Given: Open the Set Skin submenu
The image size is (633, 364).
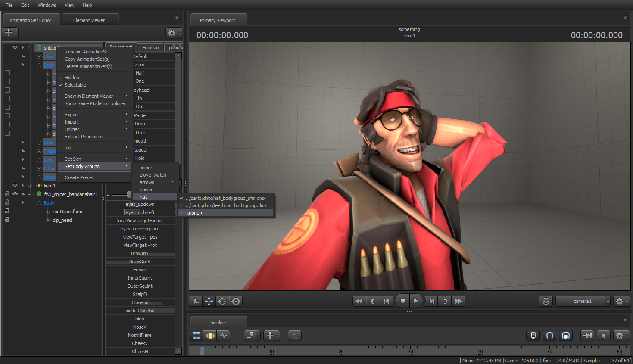Looking at the screenshot, I should click(95, 159).
